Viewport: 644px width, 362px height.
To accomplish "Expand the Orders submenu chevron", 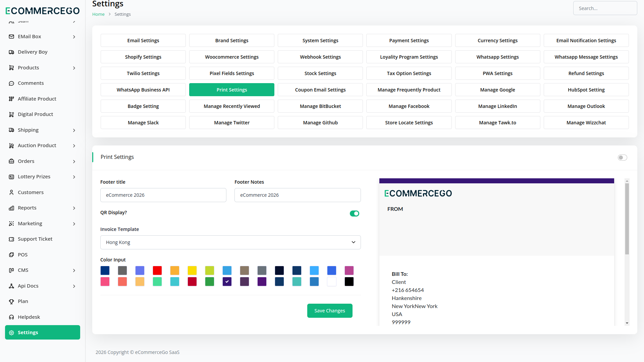I will coord(74,162).
